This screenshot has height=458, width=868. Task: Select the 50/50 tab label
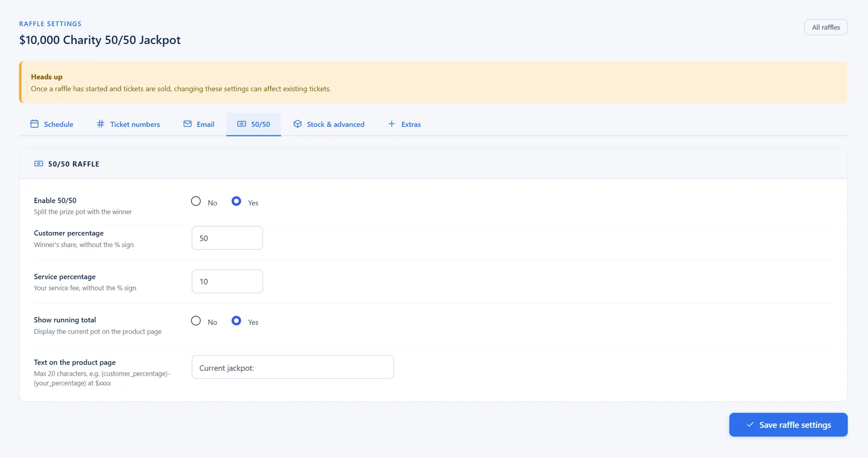260,124
